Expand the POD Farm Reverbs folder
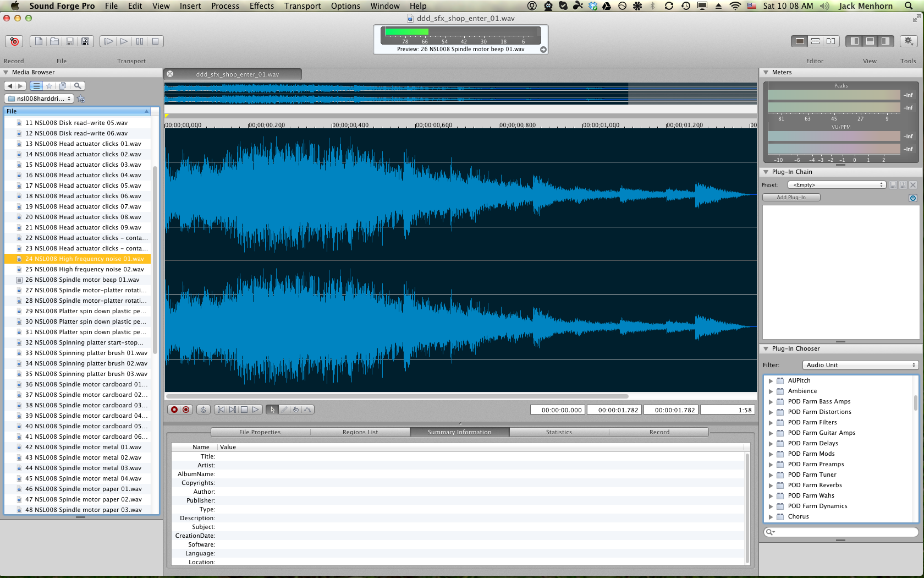The width and height of the screenshot is (924, 578). tap(771, 486)
